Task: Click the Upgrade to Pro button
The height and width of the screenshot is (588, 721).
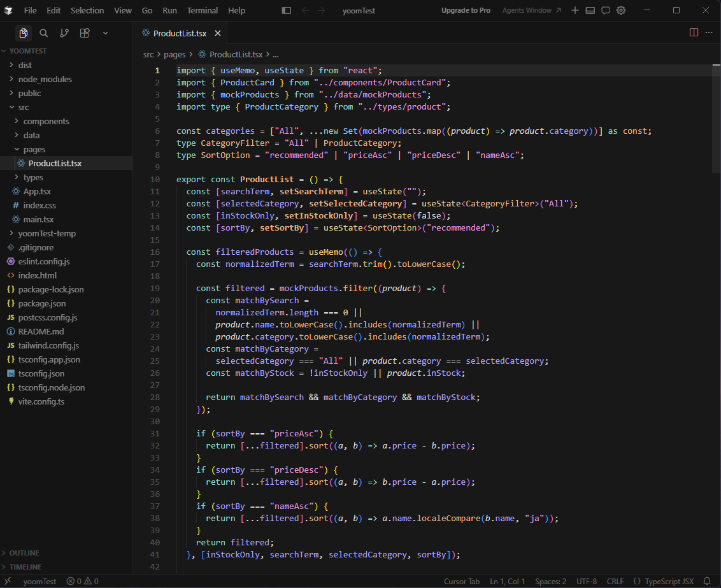Action: pos(466,10)
